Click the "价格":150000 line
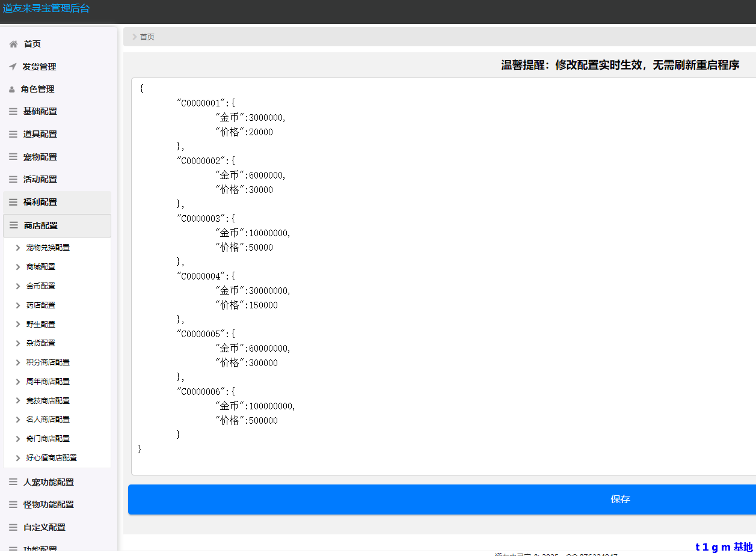 [247, 305]
